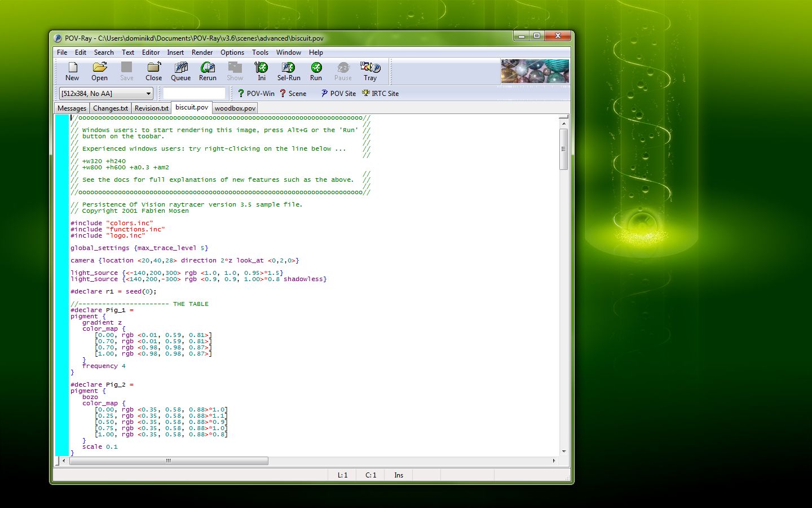Switch to the Revision.txt tab
The height and width of the screenshot is (508, 812).
(x=151, y=108)
